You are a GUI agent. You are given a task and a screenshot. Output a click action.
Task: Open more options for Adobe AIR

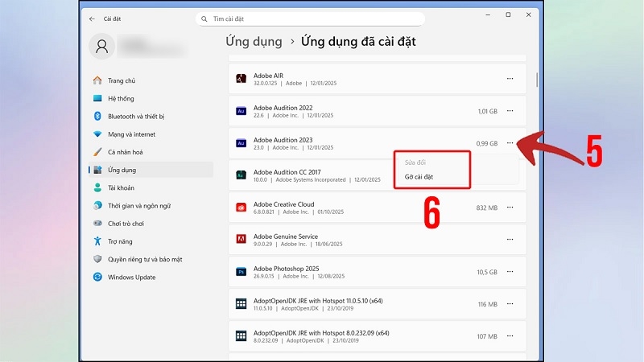coord(510,78)
